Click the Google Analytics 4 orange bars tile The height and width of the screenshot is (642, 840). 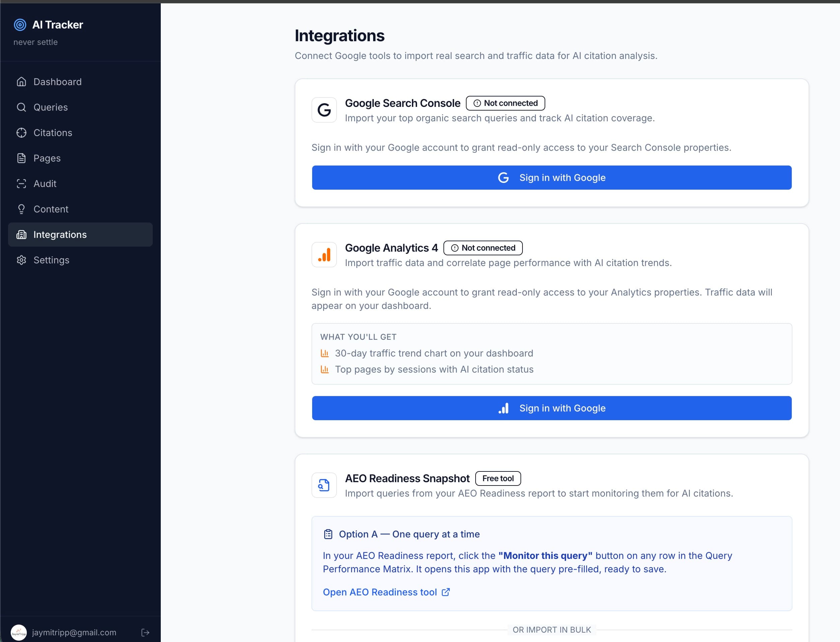pos(324,255)
